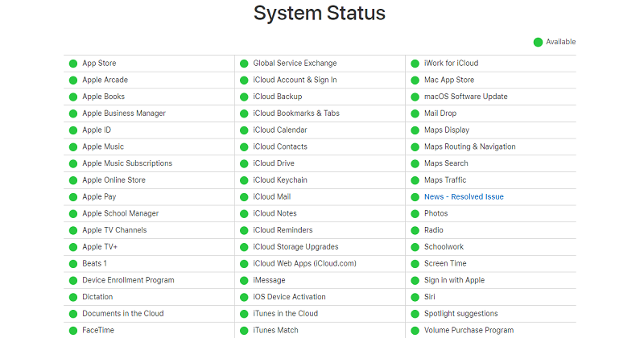Screen dimensions: 644x338
Task: Click the status indicator for Apple Books
Action: point(73,97)
